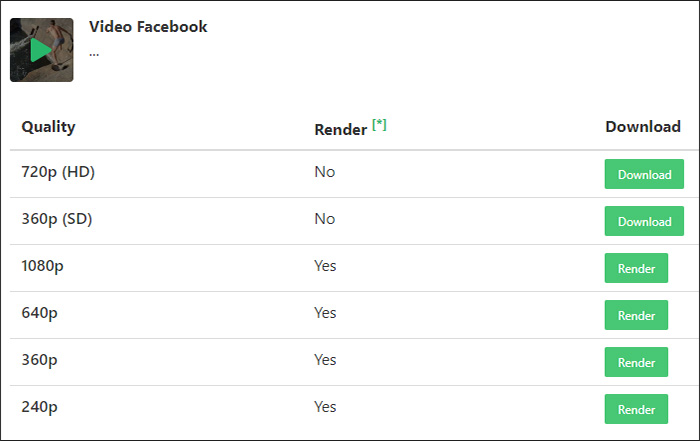The width and height of the screenshot is (700, 441).
Task: Click the Quality column header
Action: tap(48, 127)
